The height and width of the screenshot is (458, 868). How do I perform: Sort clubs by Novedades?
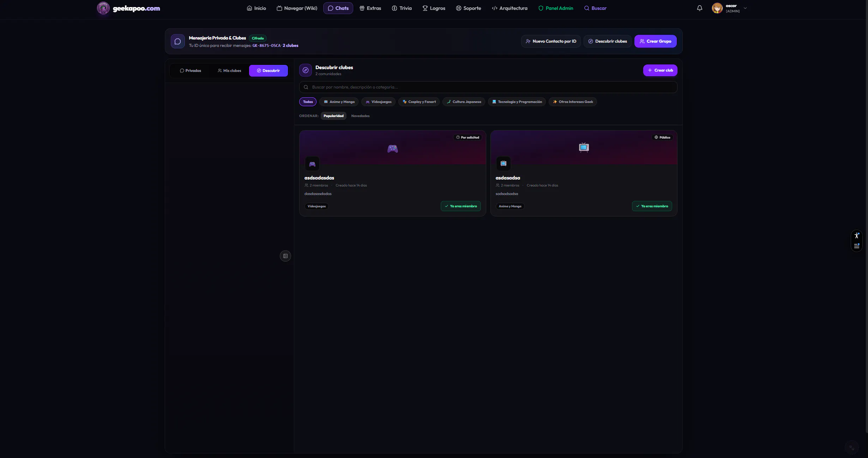tap(360, 116)
